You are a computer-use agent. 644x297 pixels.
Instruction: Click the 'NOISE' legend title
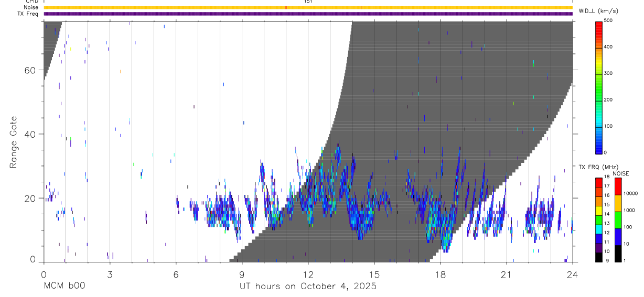621,174
